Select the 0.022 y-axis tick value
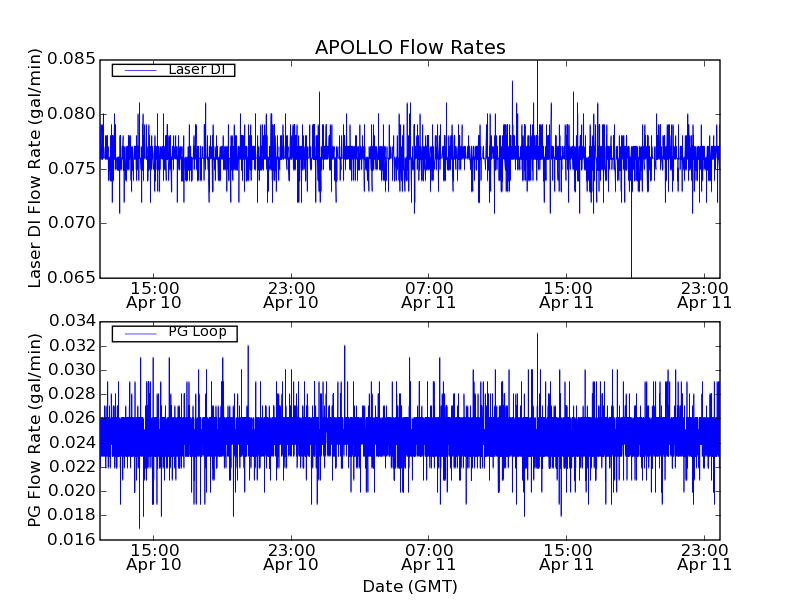This screenshot has height=600, width=800. tap(72, 466)
